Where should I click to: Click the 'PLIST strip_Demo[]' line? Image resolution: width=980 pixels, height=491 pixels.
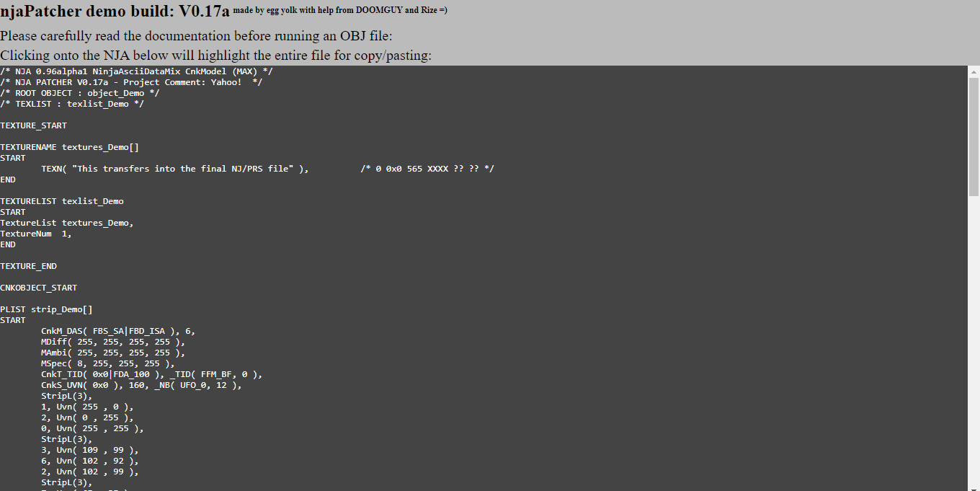[47, 309]
